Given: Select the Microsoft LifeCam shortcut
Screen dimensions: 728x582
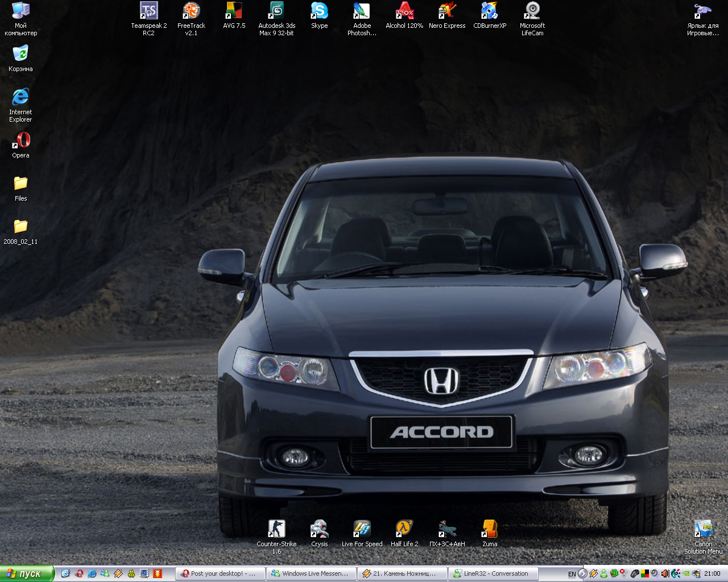Looking at the screenshot, I should pyautogui.click(x=532, y=19).
